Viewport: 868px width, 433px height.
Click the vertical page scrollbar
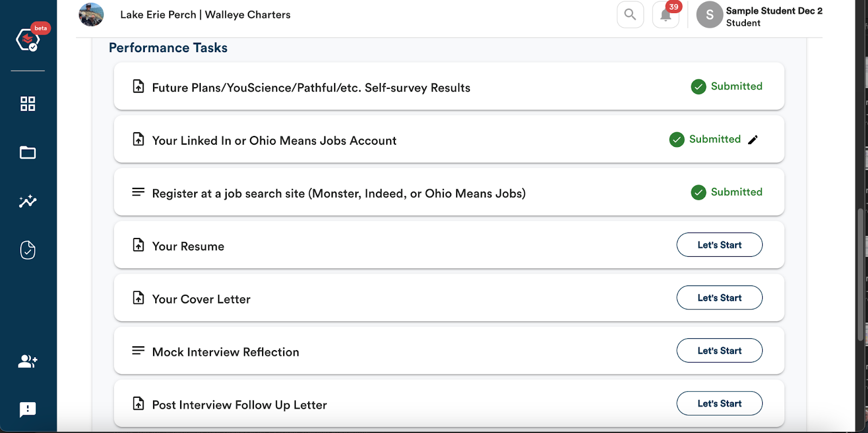[860, 275]
